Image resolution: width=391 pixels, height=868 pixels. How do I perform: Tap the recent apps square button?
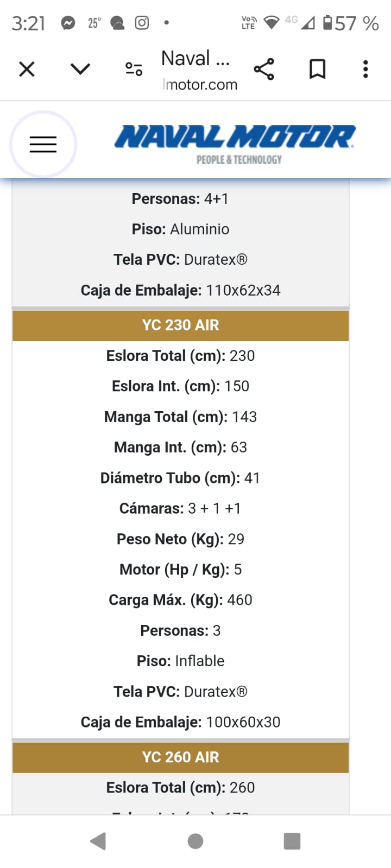[292, 841]
